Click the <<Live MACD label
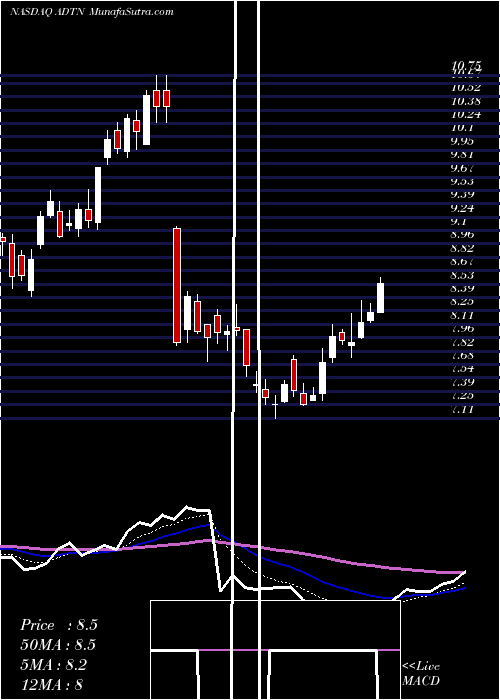 pos(421,673)
